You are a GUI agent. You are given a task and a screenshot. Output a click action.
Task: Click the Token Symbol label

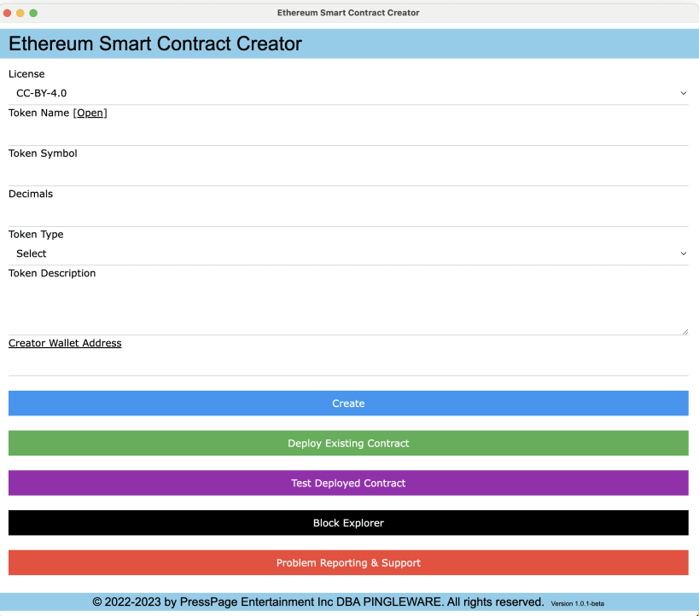point(43,154)
